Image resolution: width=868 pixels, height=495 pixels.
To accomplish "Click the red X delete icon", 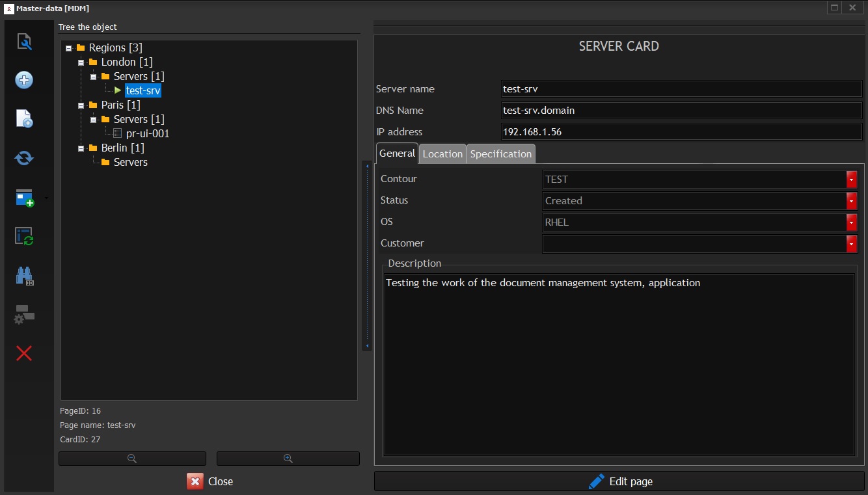I will 25,353.
